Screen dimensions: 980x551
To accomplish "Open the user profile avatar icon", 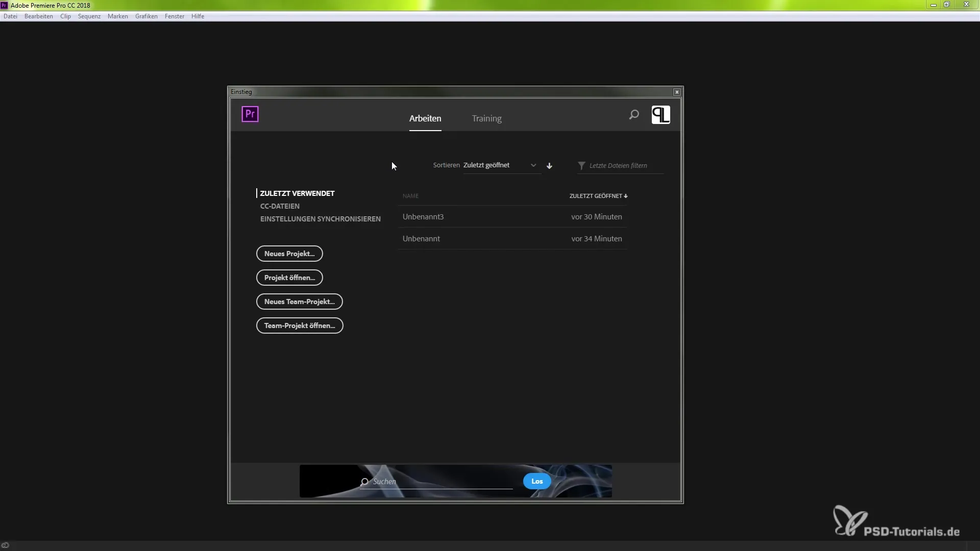I will pos(660,115).
